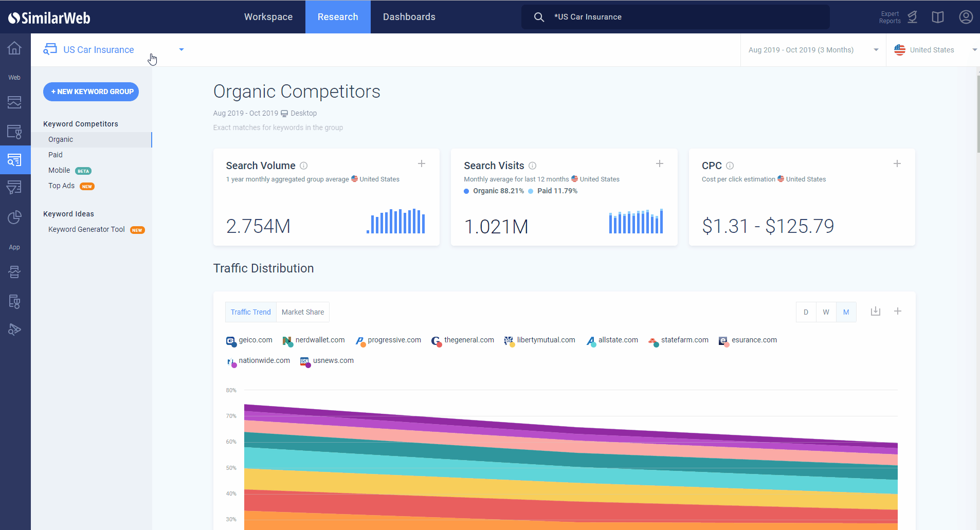Click the Paid 11.79% legend label
Screen dimensions: 980x530
coord(553,191)
